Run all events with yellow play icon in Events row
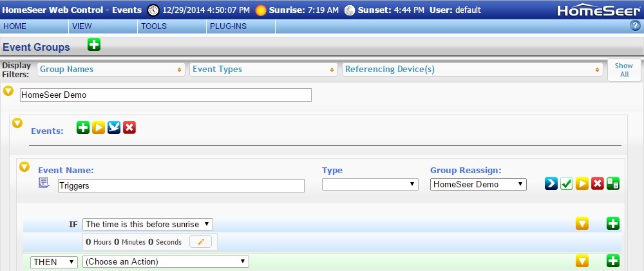 tap(99, 127)
